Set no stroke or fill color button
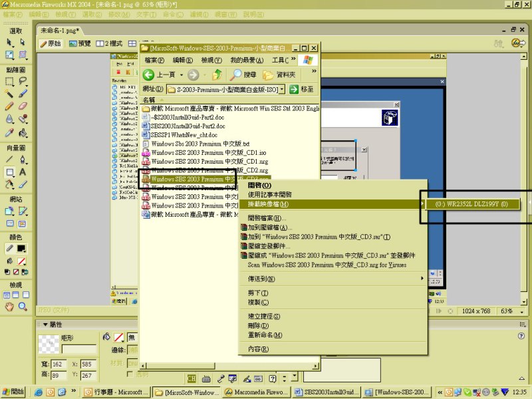The image size is (532, 399). coord(15,272)
